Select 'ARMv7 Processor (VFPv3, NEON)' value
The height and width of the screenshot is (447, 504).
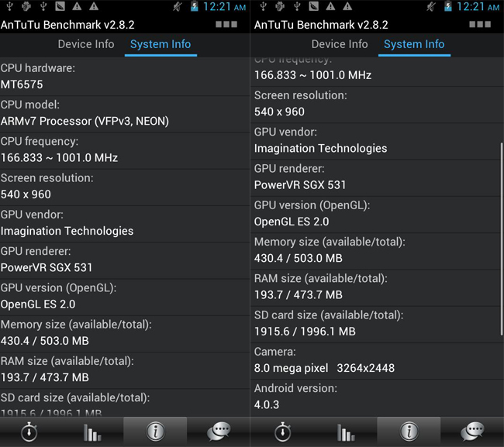tap(85, 121)
